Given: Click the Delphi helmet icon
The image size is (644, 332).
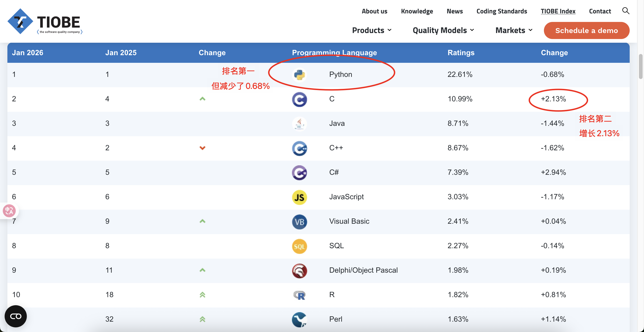Looking at the screenshot, I should coord(299,271).
